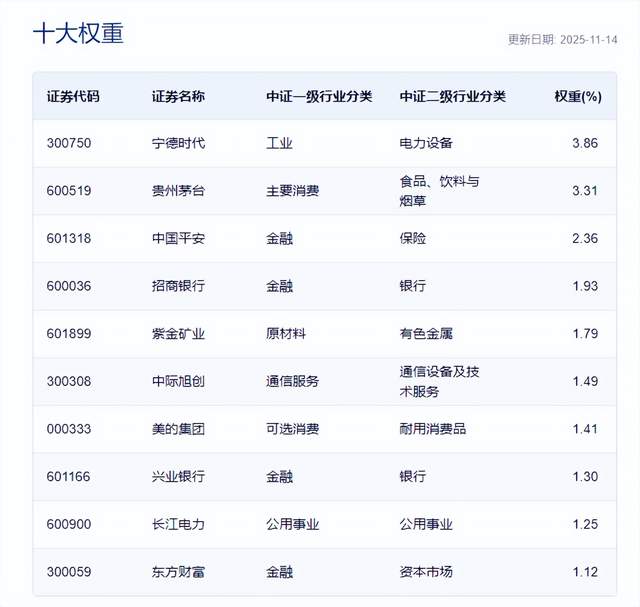This screenshot has width=640, height=607.
Task: Click 原材料 industry cell
Action: coord(286,334)
